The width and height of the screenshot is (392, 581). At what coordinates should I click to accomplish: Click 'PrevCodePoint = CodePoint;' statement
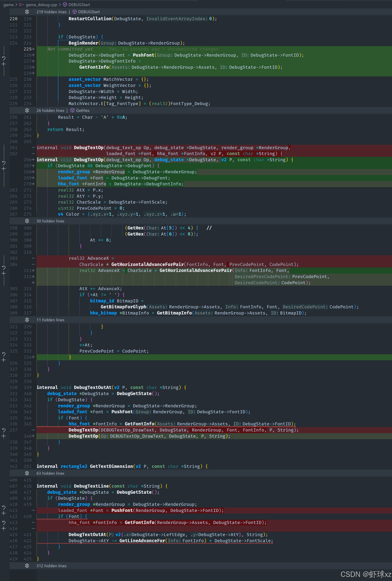click(x=114, y=351)
